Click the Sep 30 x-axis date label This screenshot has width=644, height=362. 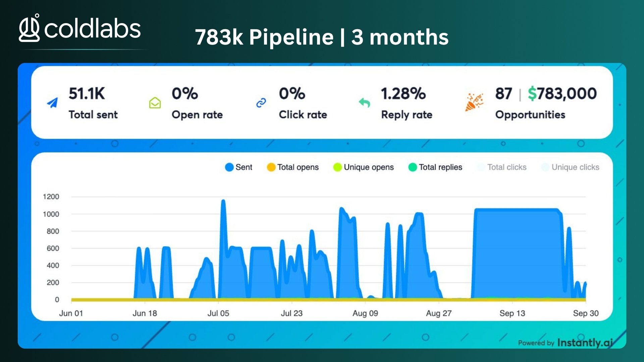click(x=586, y=313)
